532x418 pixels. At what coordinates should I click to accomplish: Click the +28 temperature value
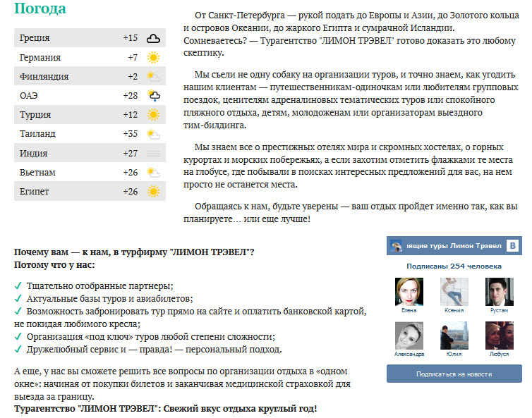pyautogui.click(x=131, y=96)
